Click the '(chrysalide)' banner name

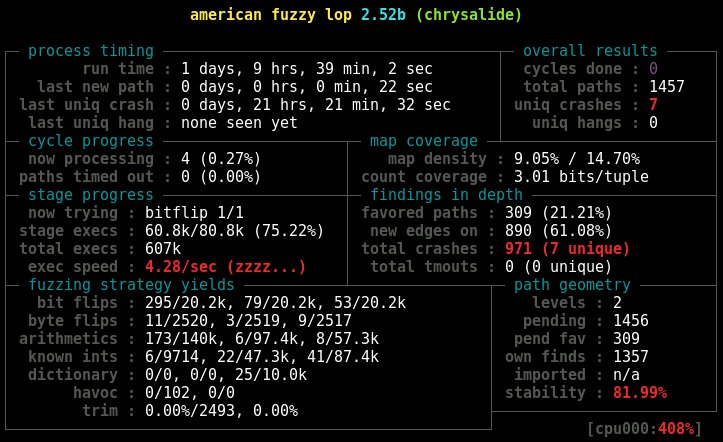point(469,15)
